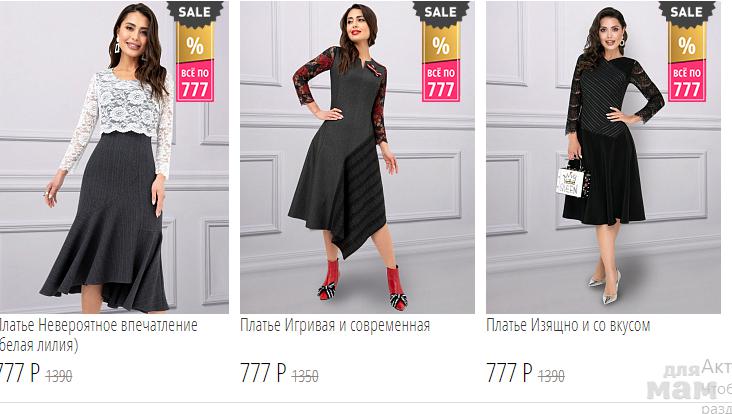Click pink 'ВСЁ ПО 777' tag on first product
Screen dimensions: 732x414
click(x=195, y=81)
